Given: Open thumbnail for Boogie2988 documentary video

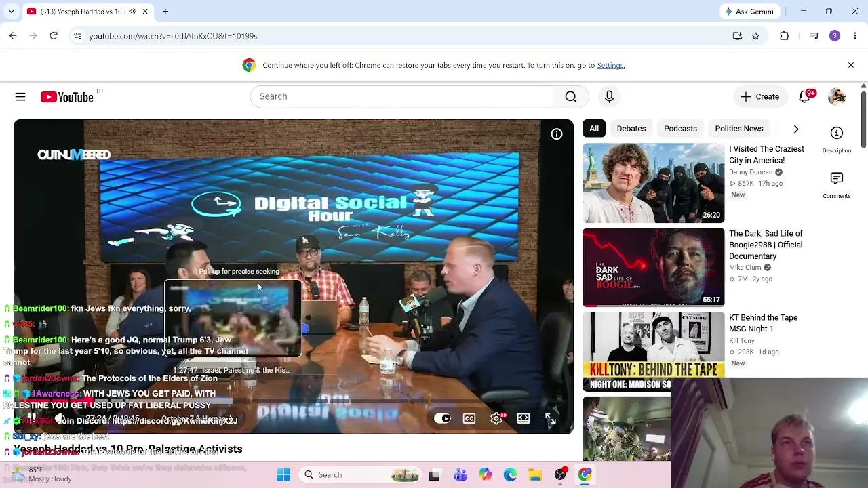Looking at the screenshot, I should click(654, 267).
